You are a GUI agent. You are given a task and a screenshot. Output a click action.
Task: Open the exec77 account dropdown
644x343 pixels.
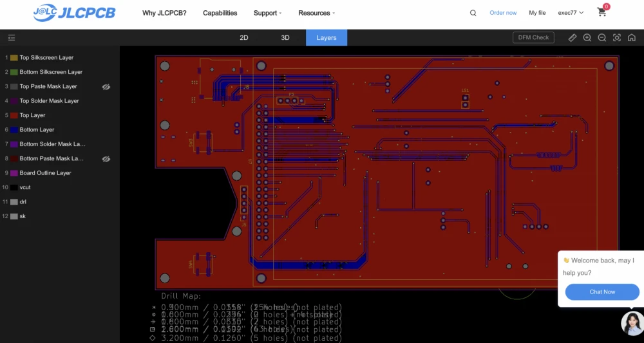571,13
